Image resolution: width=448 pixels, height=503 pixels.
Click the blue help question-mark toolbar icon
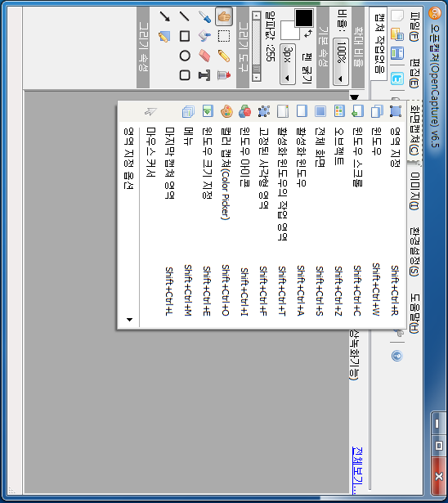397,356
